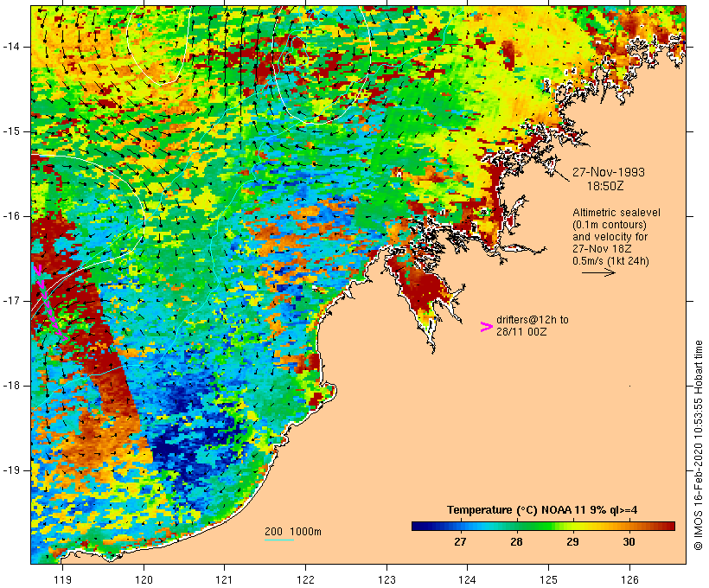Screen dimensions: 709x588
Task: Click the Temperature (°C) NOAA 11 title
Action: 542,510
